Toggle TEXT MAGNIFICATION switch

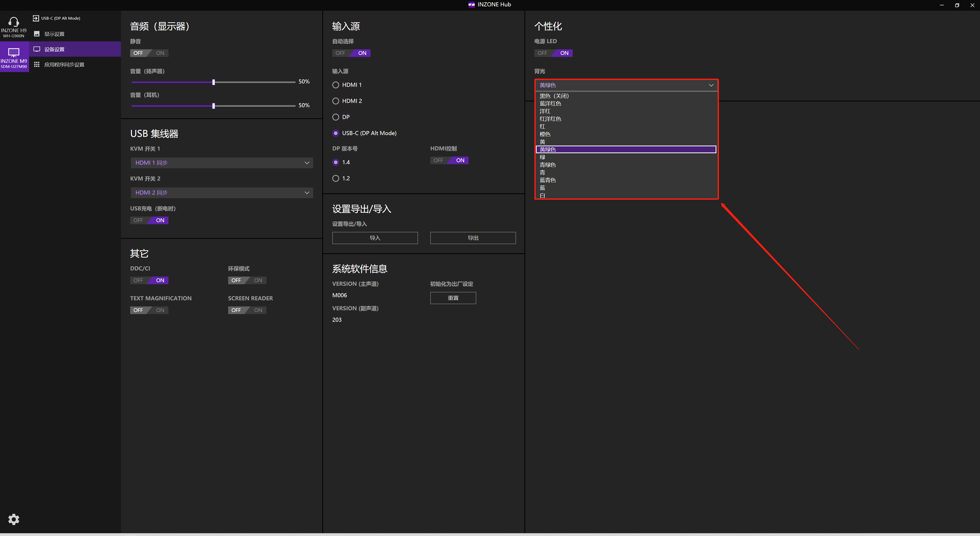149,310
